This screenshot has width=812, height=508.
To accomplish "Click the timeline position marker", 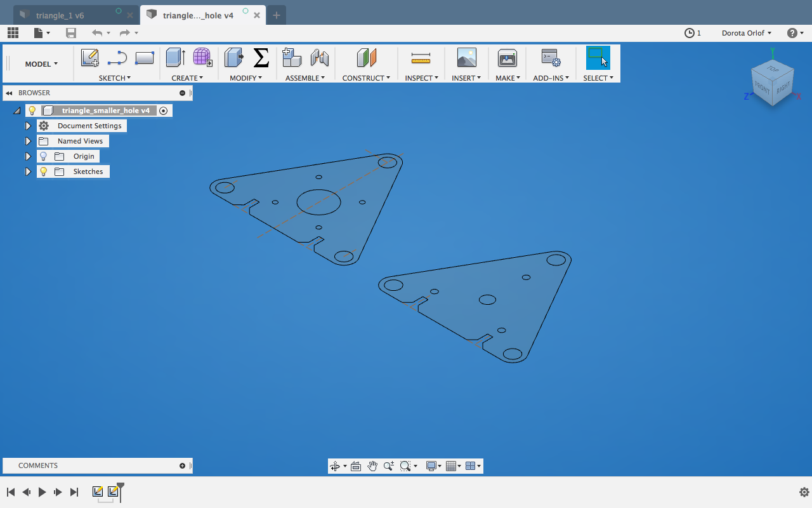I will click(121, 491).
